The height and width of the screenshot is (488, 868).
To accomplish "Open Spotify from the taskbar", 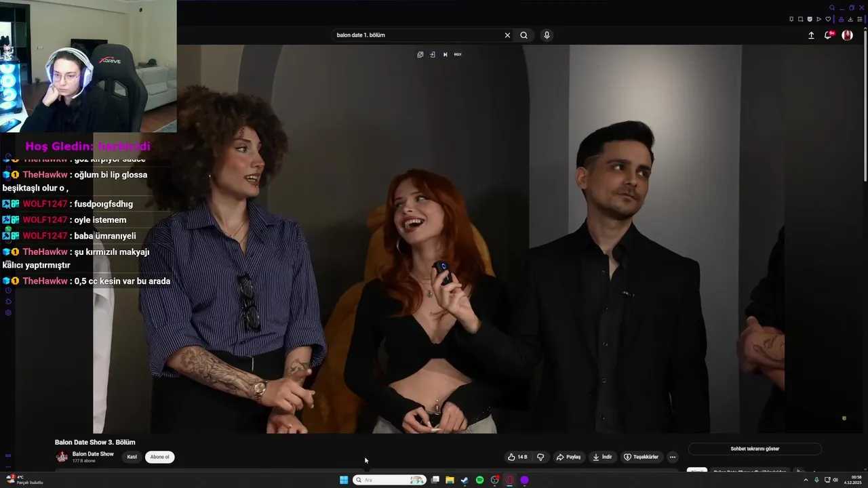I will (x=479, y=480).
